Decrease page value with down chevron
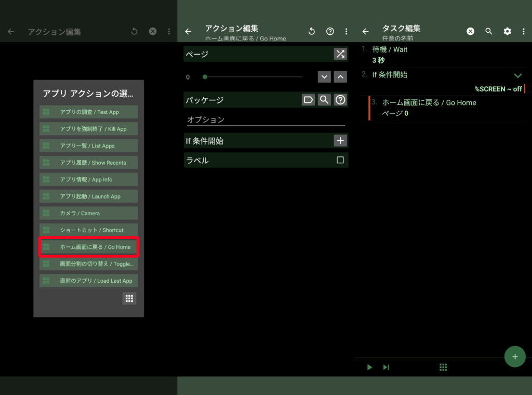532x395 pixels. [324, 77]
